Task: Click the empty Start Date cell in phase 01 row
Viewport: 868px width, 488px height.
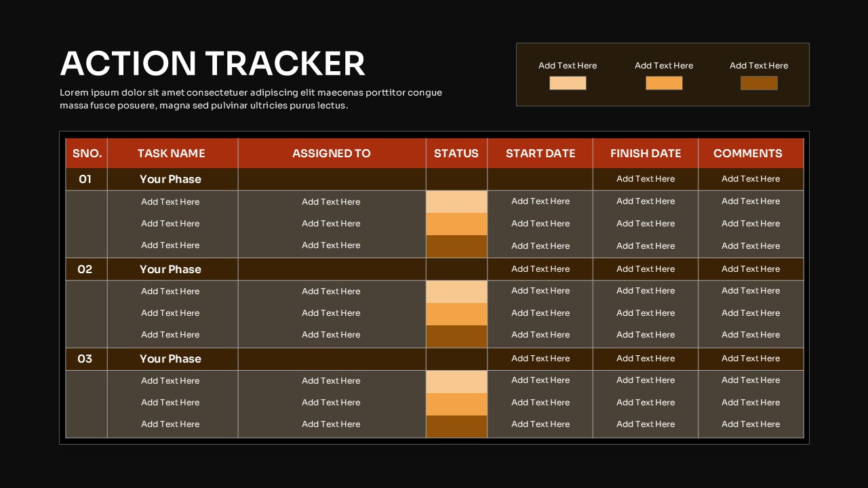Action: click(x=540, y=179)
